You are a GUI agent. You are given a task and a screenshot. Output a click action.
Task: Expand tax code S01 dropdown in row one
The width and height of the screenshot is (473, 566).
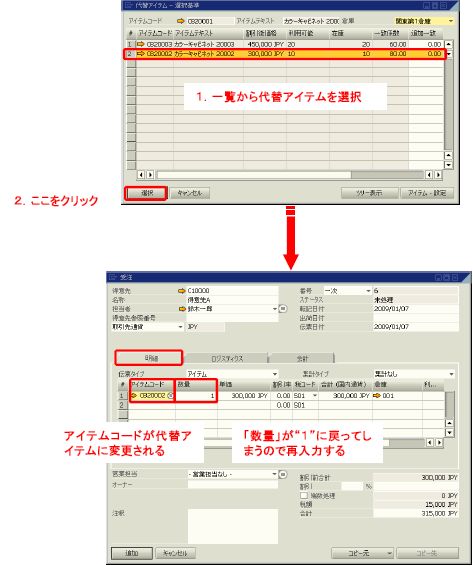click(x=315, y=396)
